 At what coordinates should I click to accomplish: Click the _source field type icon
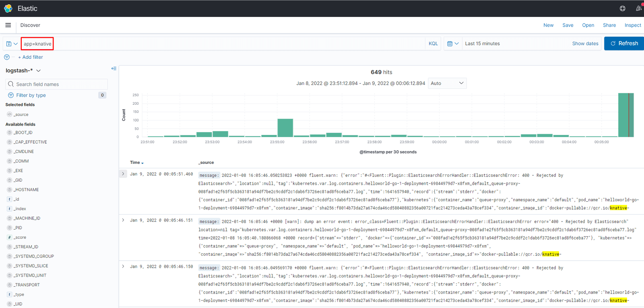9,114
